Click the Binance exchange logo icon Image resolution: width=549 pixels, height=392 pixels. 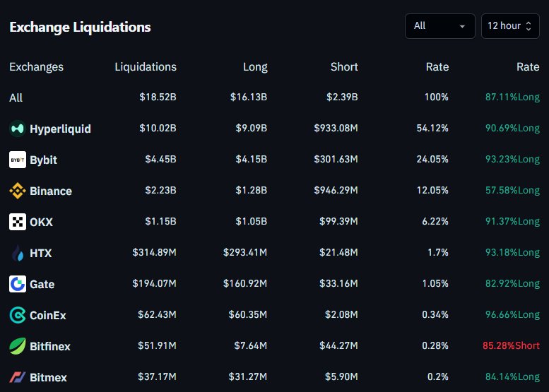(x=17, y=191)
